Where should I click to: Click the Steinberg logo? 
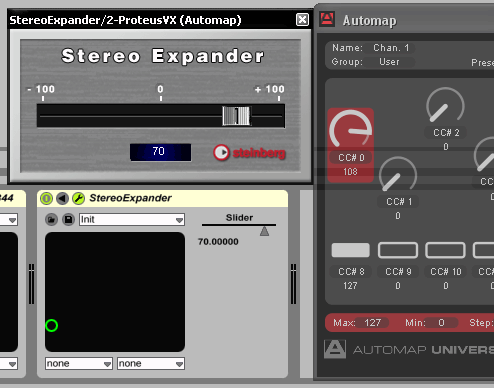pyautogui.click(x=249, y=153)
